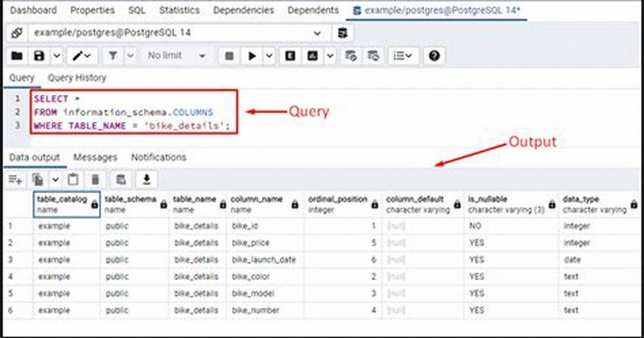644x338 pixels.
Task: Click the bike_number cell
Action: 265,310
